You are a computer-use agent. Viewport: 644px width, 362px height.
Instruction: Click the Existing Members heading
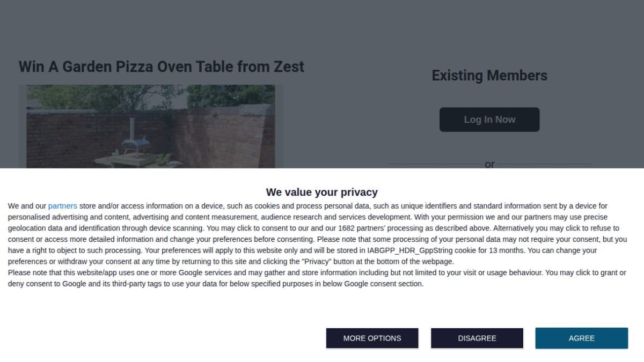489,76
